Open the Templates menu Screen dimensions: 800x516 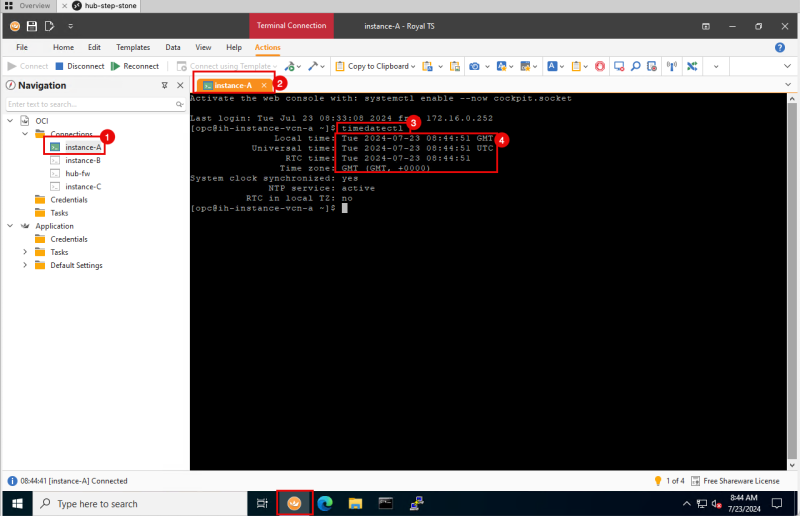133,47
